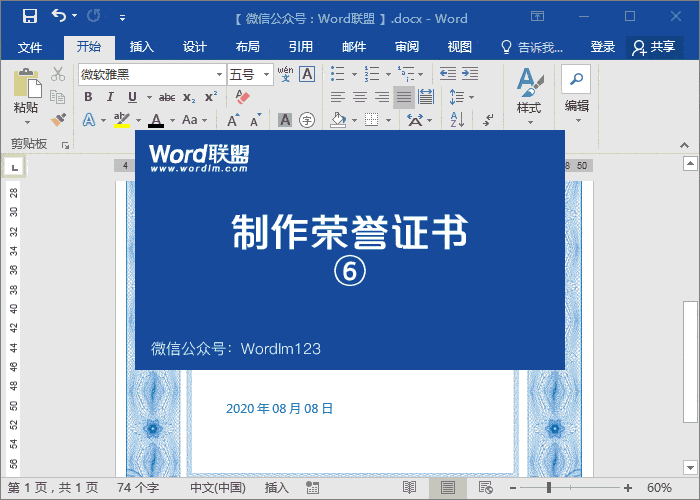
Task: Toggle superscript formatting
Action: (x=211, y=96)
